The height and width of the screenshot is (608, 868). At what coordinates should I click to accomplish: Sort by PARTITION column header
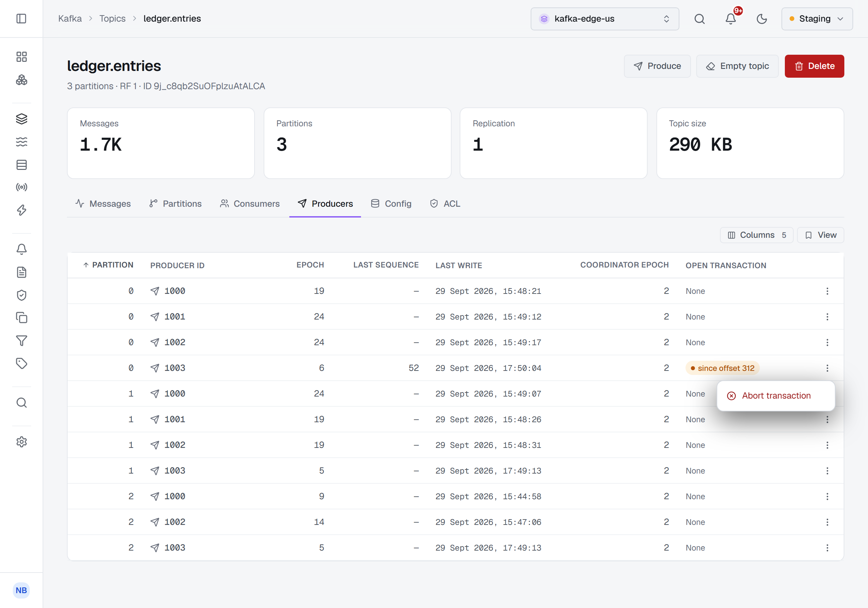tap(108, 265)
